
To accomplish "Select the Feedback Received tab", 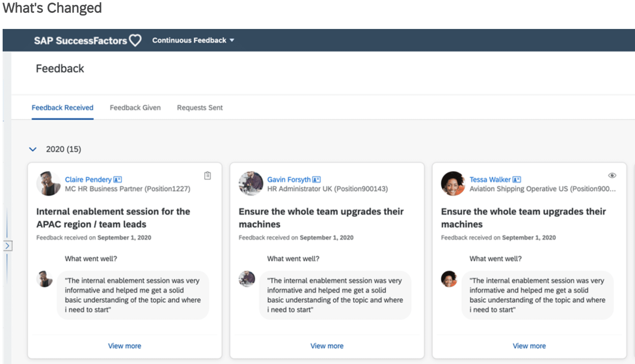I will coord(62,107).
